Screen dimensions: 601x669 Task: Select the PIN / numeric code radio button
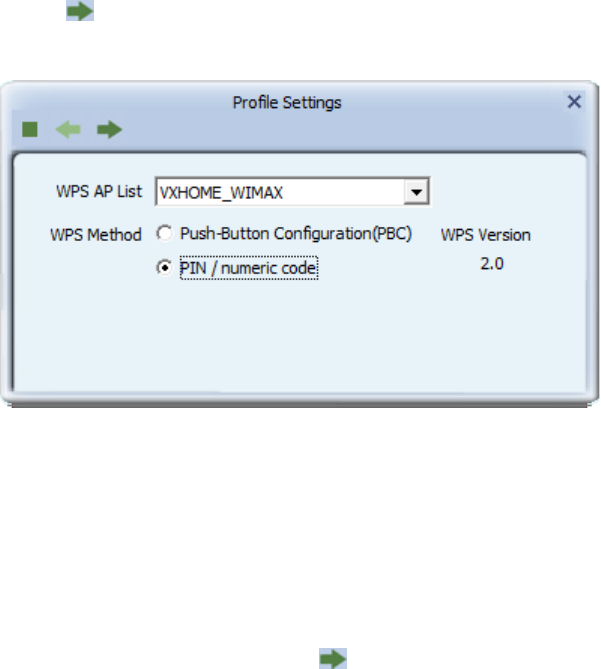(164, 268)
